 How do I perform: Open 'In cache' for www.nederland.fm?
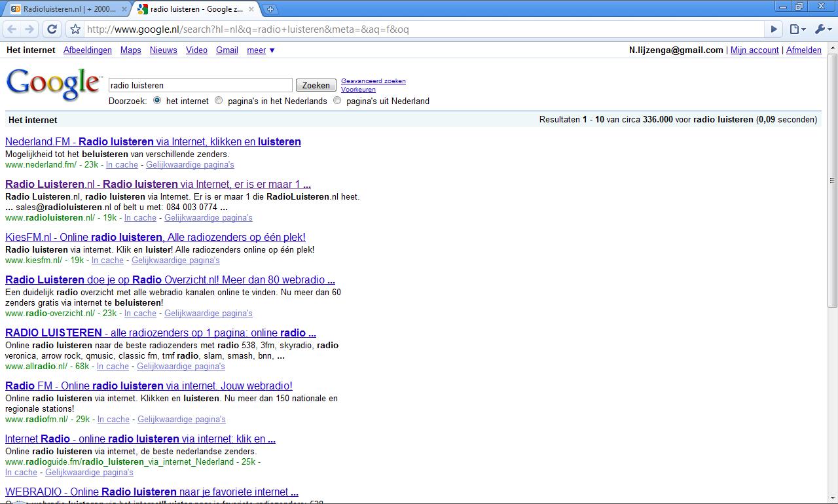click(122, 165)
